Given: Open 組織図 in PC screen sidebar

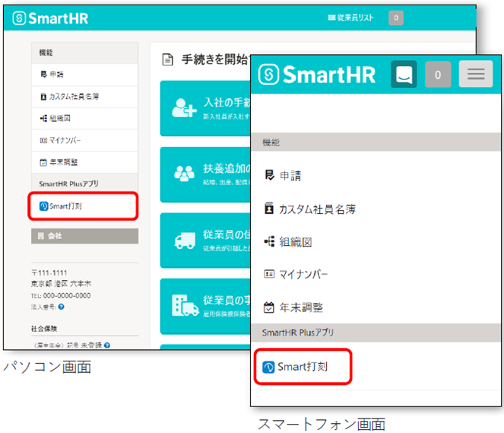Looking at the screenshot, I should 84,119.
